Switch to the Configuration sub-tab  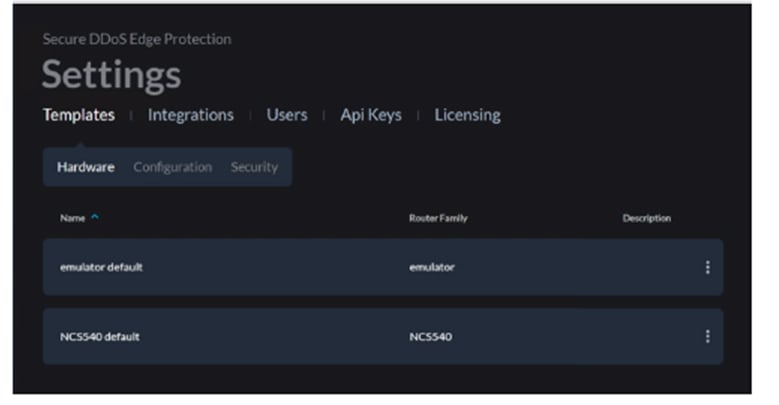coord(172,167)
